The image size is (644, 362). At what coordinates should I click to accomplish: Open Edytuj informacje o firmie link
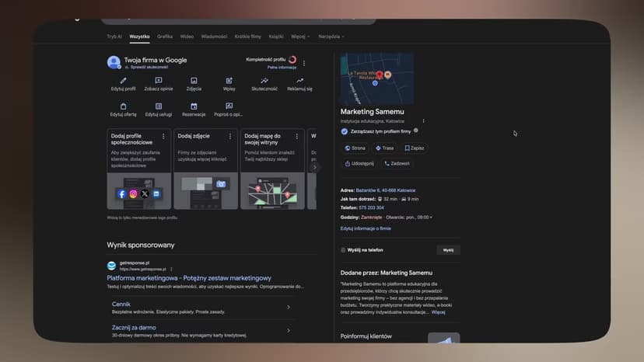click(x=366, y=228)
